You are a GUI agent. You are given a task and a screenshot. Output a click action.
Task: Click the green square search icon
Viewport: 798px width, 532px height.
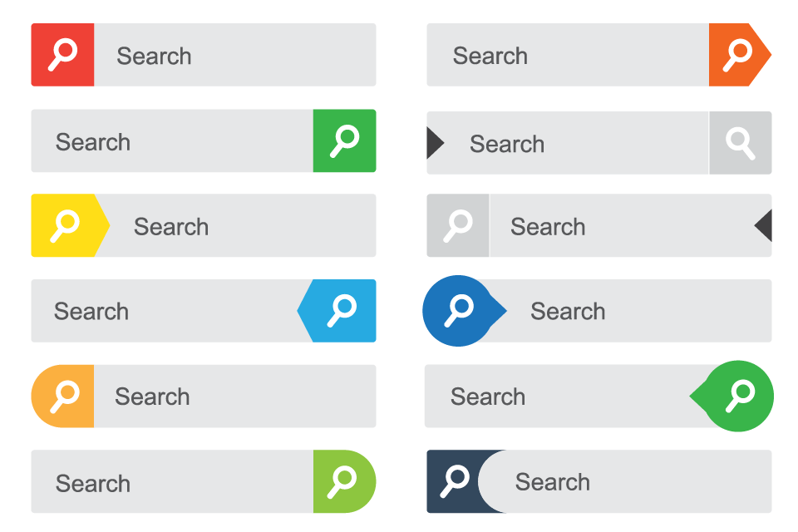344,140
